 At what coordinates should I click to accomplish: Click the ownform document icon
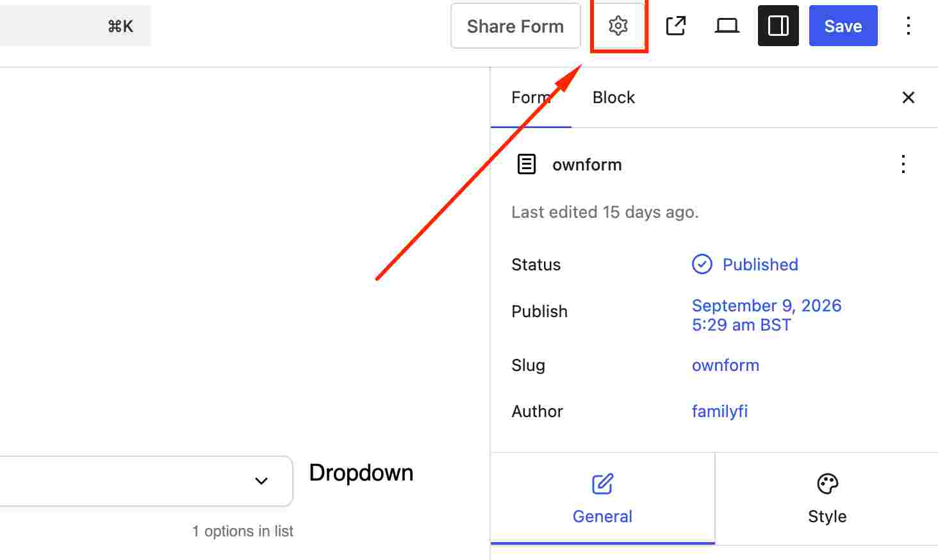pyautogui.click(x=527, y=164)
